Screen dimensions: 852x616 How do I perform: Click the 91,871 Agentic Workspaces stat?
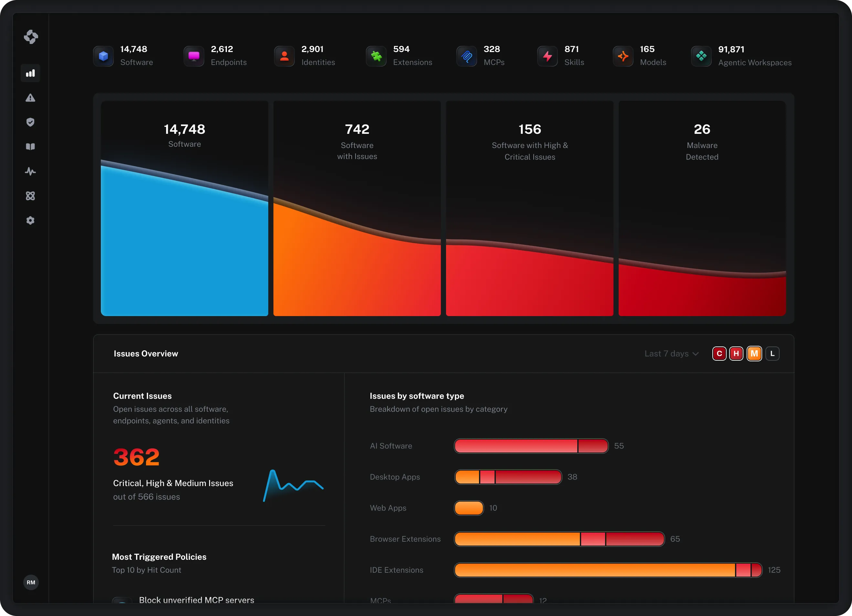point(754,56)
